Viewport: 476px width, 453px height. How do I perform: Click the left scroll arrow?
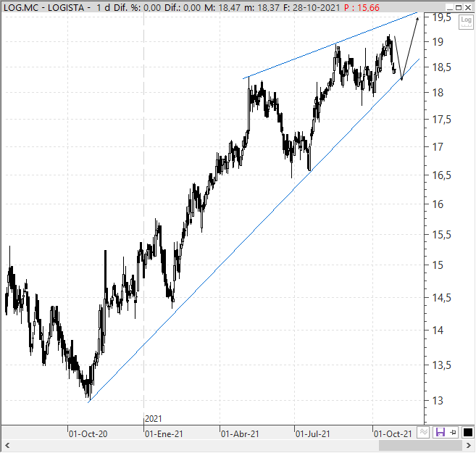(7, 446)
